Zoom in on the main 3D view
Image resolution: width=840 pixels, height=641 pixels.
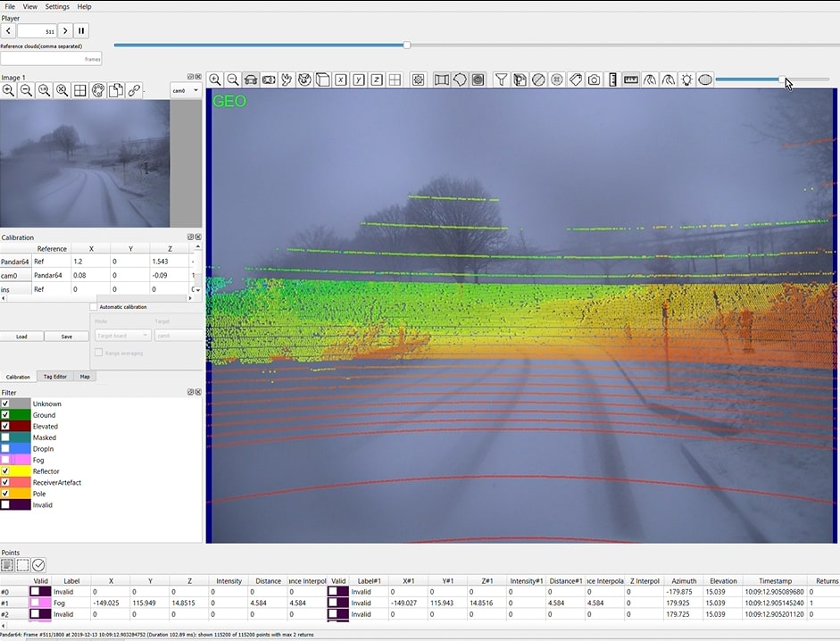[215, 79]
